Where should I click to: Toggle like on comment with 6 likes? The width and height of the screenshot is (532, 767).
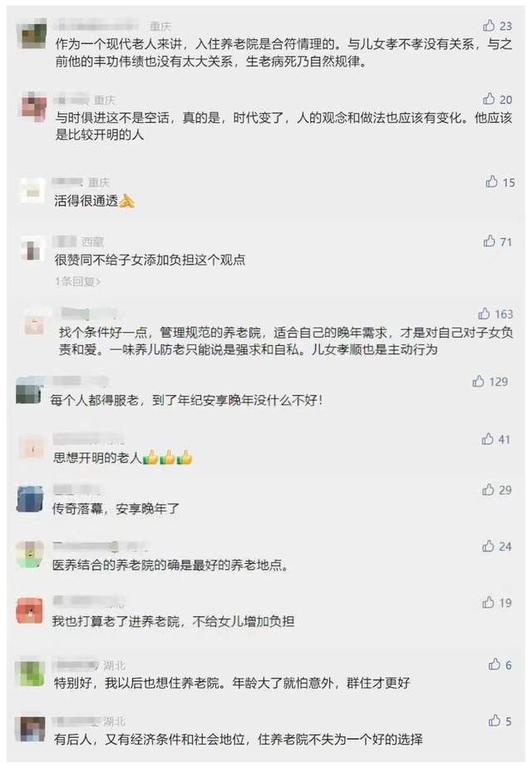click(494, 663)
